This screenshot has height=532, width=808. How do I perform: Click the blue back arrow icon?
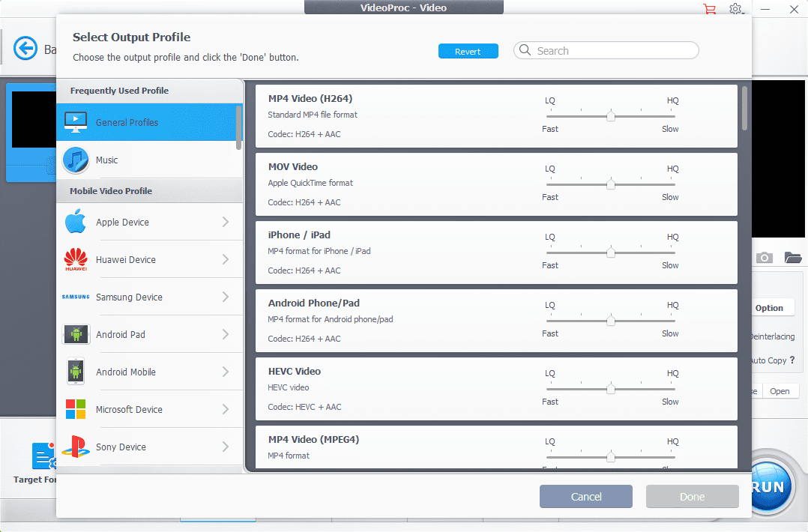[25, 49]
